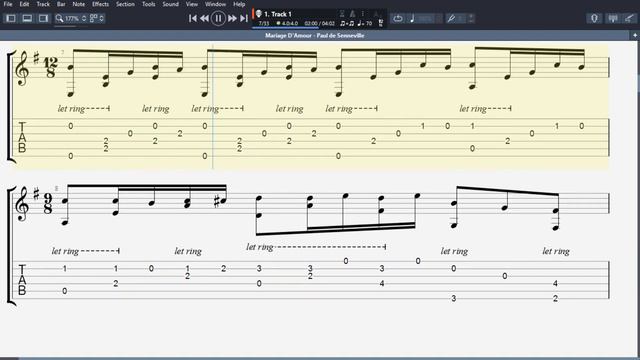
Task: Rewind to the previous bar
Action: pos(204,18)
